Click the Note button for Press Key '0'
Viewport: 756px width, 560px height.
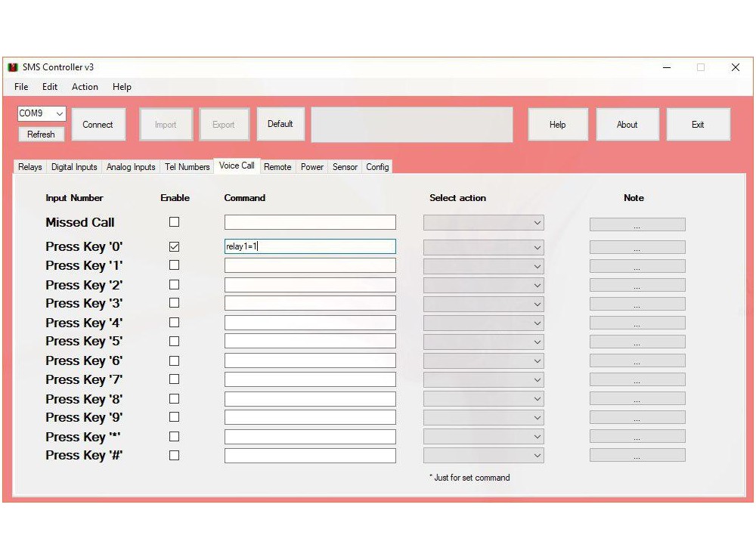pyautogui.click(x=637, y=248)
